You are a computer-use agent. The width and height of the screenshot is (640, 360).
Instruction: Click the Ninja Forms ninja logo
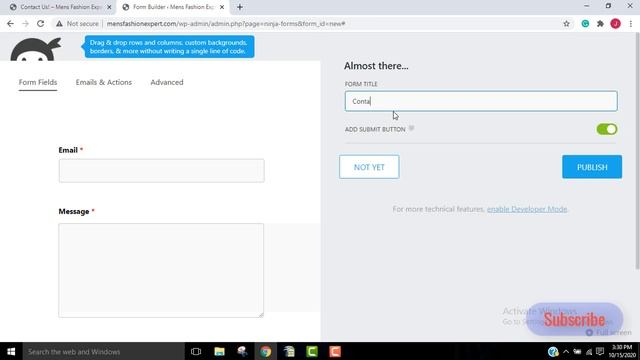[x=36, y=49]
